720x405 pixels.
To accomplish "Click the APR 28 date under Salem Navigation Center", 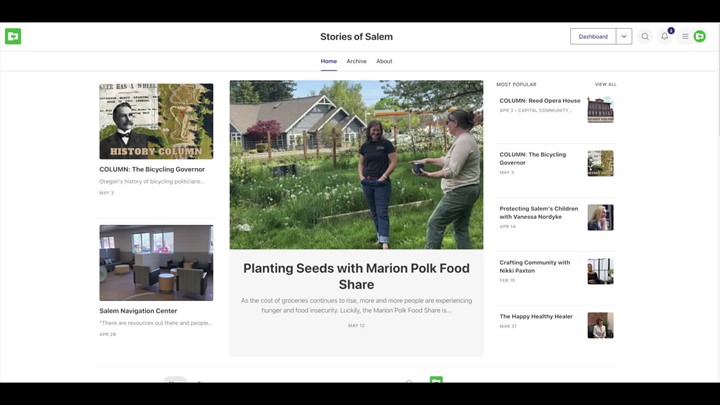I will pyautogui.click(x=107, y=334).
